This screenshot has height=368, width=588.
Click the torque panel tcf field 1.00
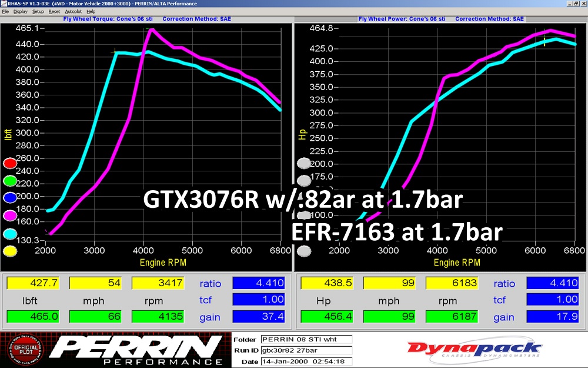(259, 299)
